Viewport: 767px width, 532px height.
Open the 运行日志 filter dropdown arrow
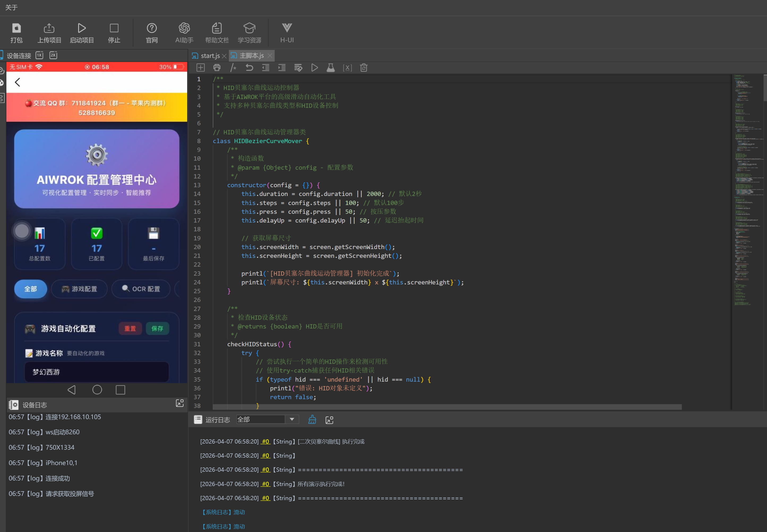point(292,419)
